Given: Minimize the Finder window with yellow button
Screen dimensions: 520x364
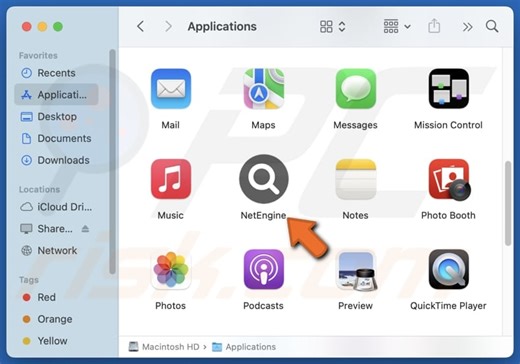Looking at the screenshot, I should [42, 26].
